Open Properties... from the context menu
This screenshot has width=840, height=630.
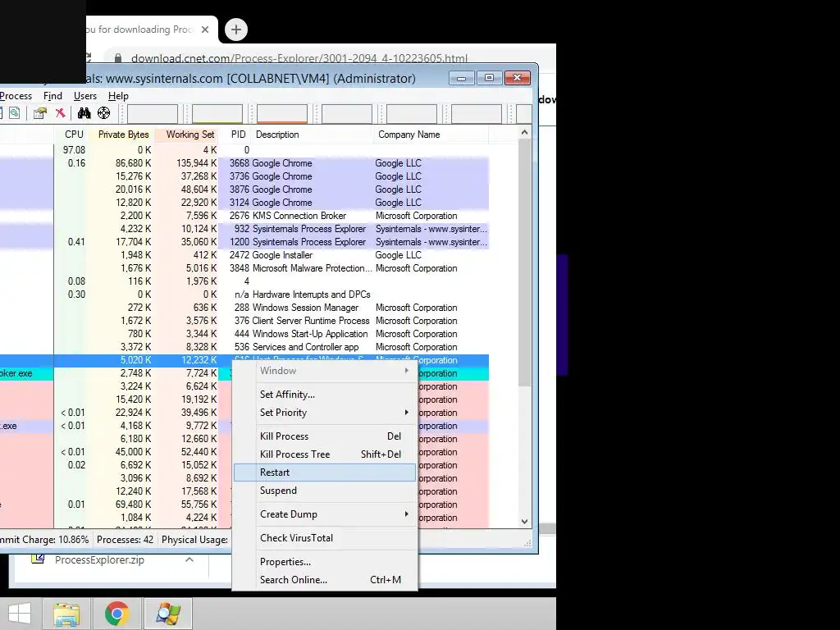tap(325, 562)
